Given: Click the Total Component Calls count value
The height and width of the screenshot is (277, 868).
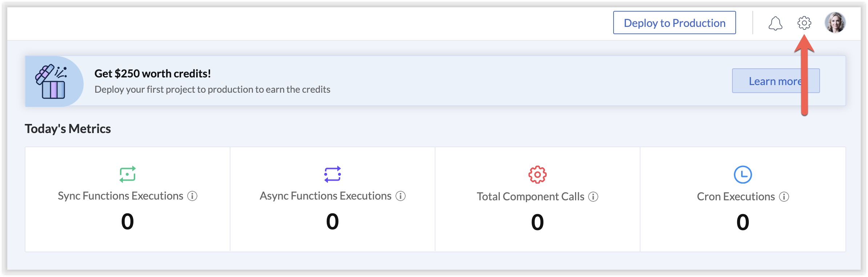Looking at the screenshot, I should [x=537, y=222].
